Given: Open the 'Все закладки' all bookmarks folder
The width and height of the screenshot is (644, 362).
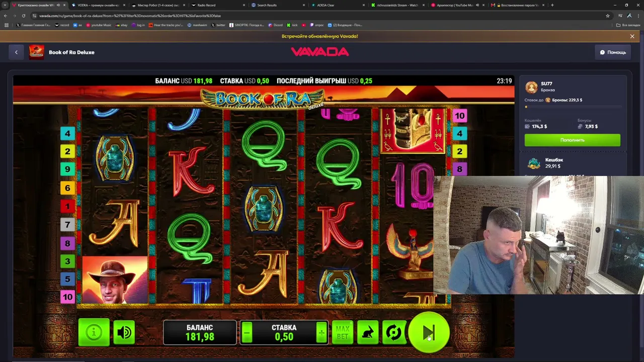Looking at the screenshot, I should [x=628, y=25].
